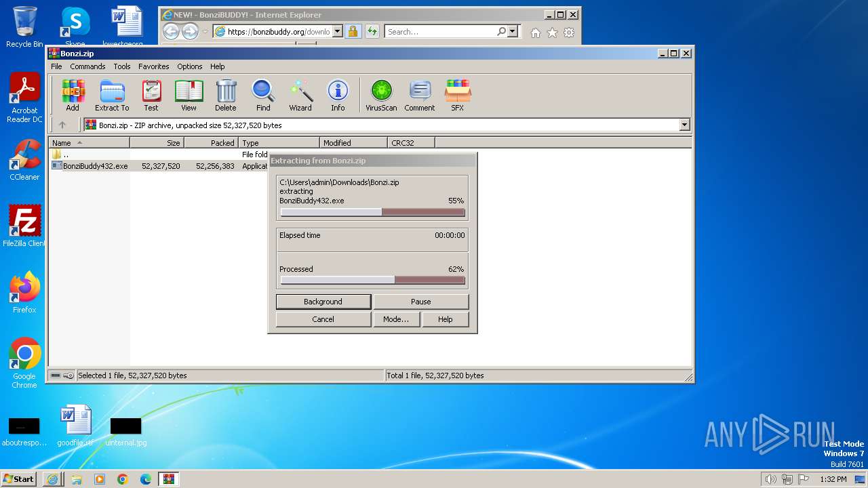Go up one folder level arrow
This screenshot has height=488, width=868.
click(x=62, y=125)
